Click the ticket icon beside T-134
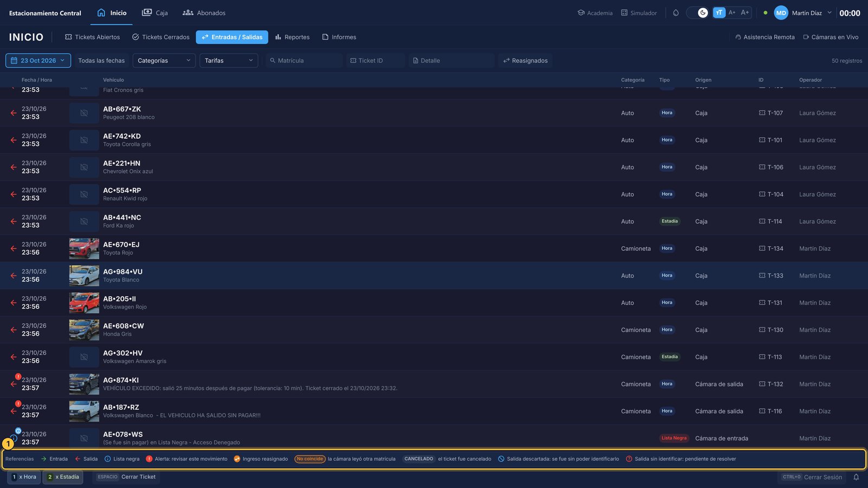The width and height of the screenshot is (868, 488). click(x=762, y=248)
